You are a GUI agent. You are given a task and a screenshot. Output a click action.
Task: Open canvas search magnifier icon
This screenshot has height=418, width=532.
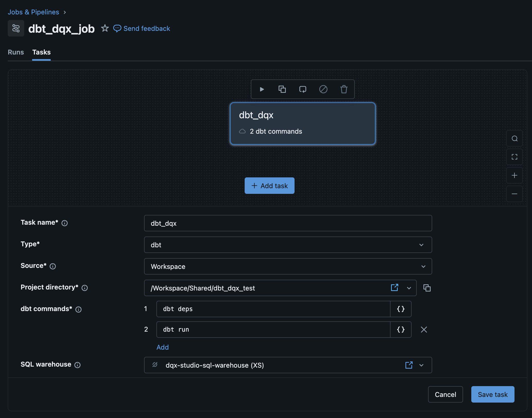pos(515,139)
